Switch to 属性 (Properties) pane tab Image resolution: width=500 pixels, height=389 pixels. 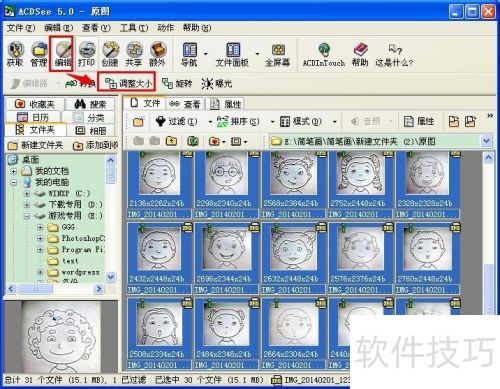pos(226,104)
